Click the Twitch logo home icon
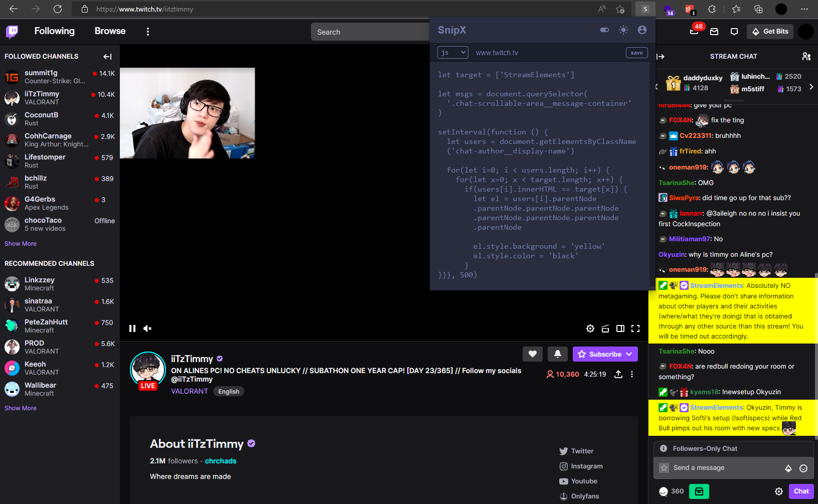Image resolution: width=818 pixels, height=504 pixels. click(12, 32)
